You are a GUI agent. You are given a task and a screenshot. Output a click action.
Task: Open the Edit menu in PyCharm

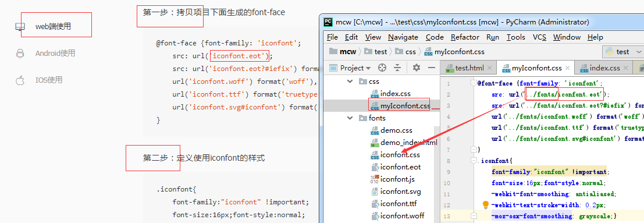coord(351,37)
